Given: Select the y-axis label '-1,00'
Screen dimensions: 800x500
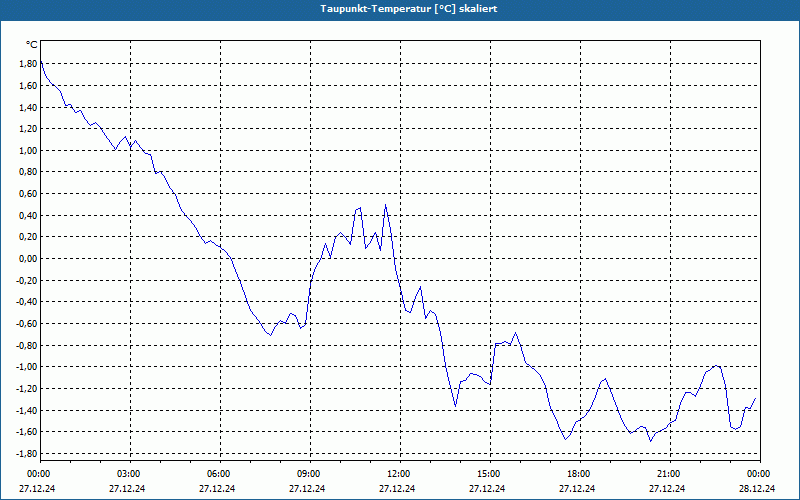Looking at the screenshot, I should (x=28, y=367).
